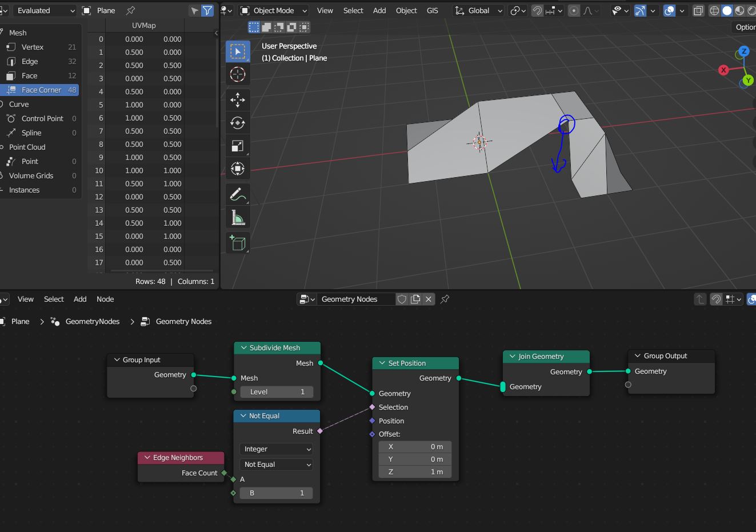756x532 pixels.
Task: Switch to material preview shading
Action: tap(739, 10)
